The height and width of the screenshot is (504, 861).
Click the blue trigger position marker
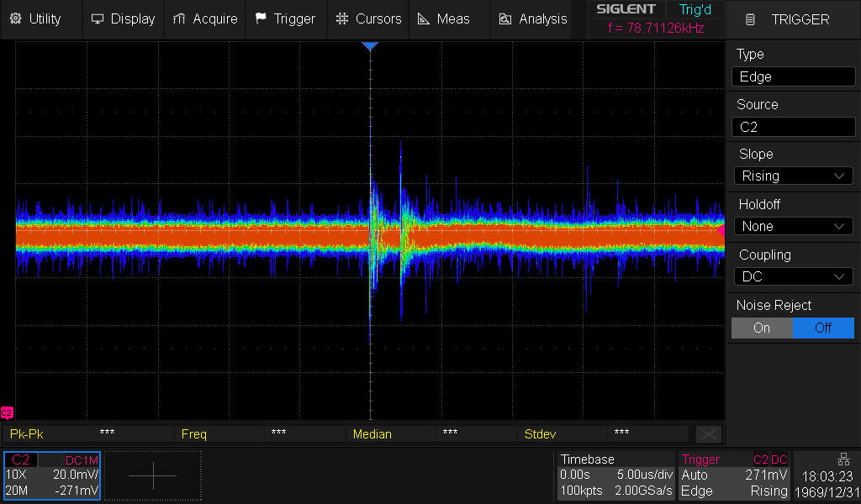370,46
